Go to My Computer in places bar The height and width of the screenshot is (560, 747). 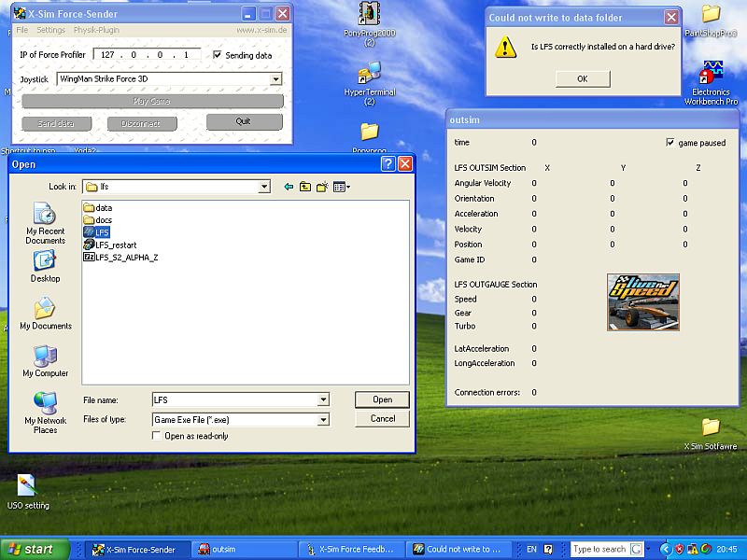click(x=45, y=361)
